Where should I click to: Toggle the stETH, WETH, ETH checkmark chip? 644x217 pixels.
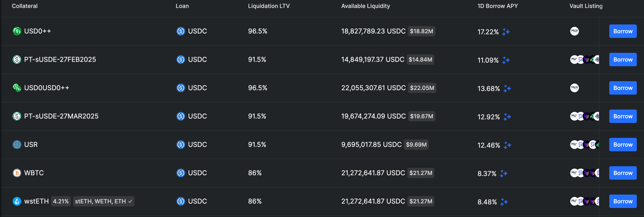pos(104,201)
